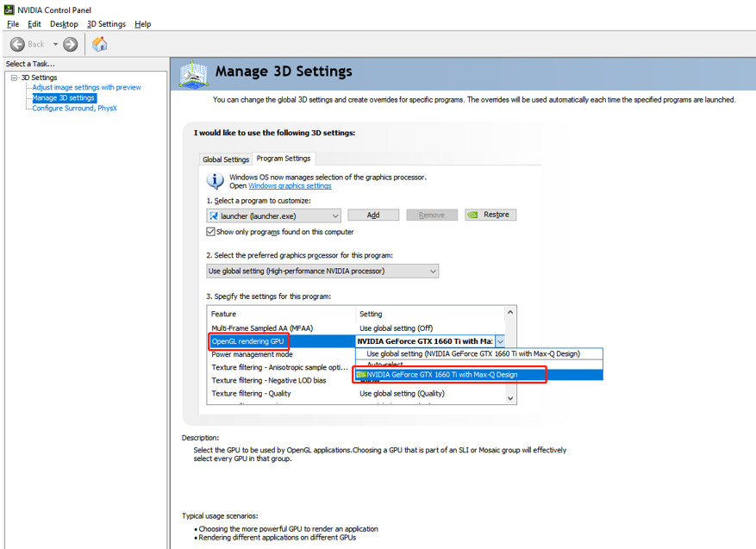Collapse the 3D Settings tree node

pos(14,78)
